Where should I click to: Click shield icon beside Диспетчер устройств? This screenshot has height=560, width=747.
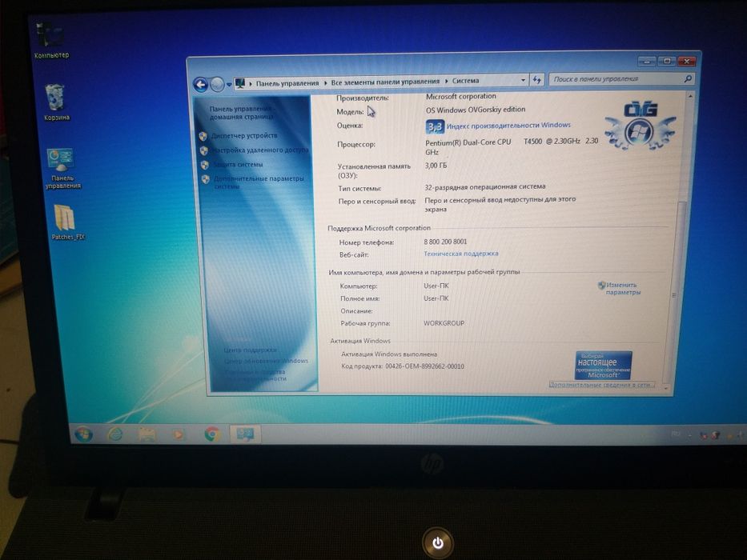click(x=203, y=136)
